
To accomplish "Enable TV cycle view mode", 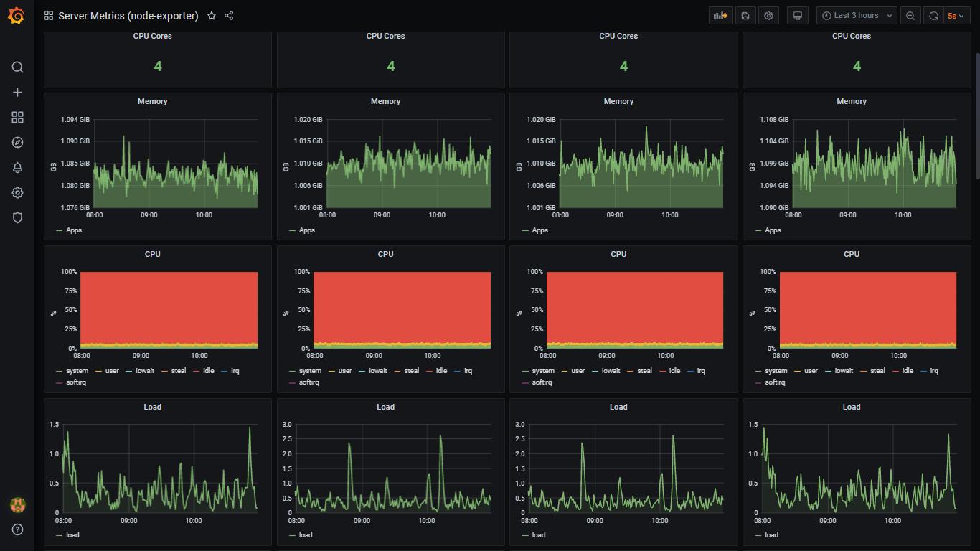I will click(797, 15).
